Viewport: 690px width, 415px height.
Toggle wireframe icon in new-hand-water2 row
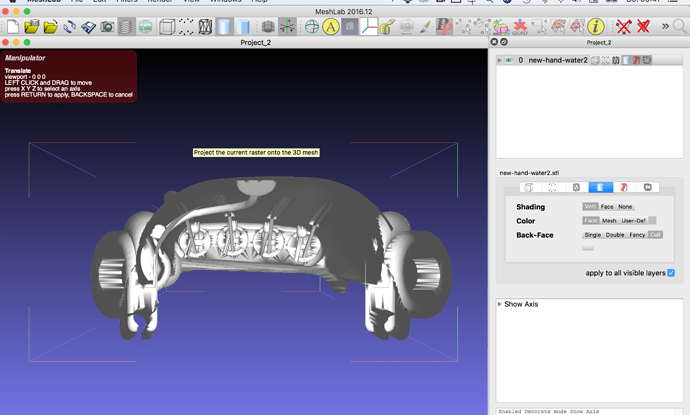(616, 60)
